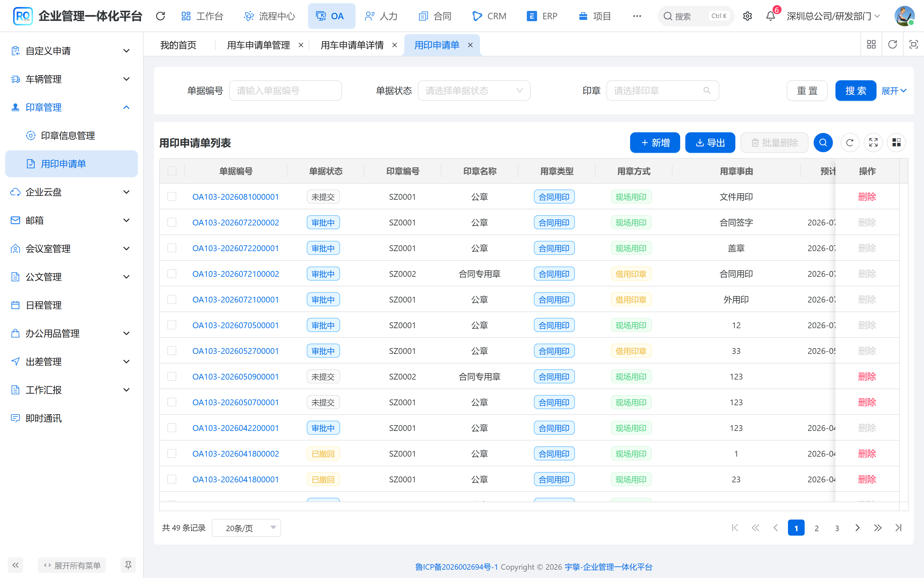Screen dimensions: 924x578
Task: Click the table fullscreen expand icon
Action: click(873, 143)
